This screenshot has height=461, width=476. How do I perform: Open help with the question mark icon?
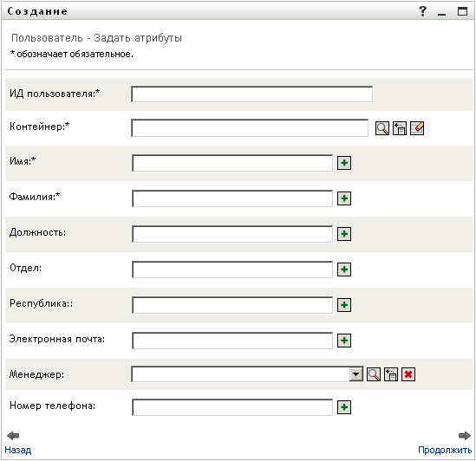(x=422, y=11)
